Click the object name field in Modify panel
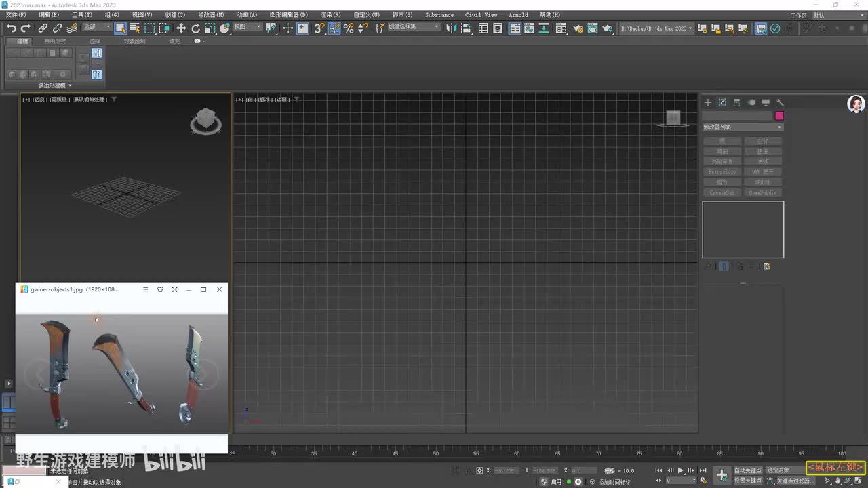868x488 pixels. point(738,116)
